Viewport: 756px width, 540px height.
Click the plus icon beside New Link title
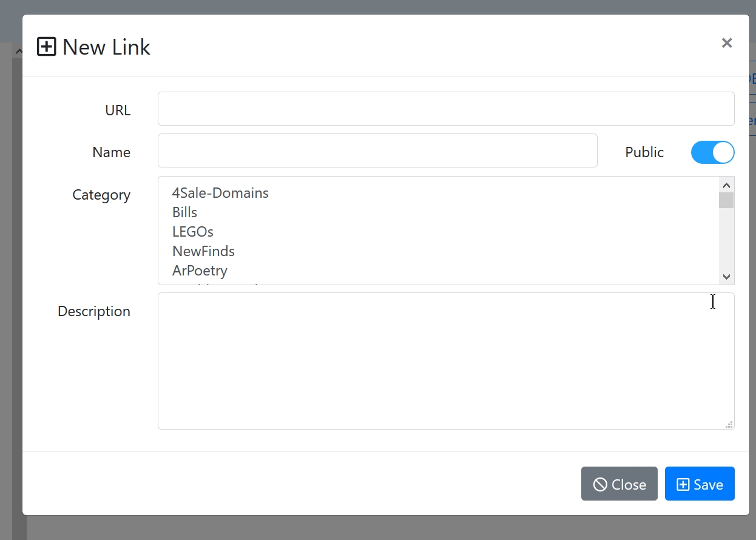[x=47, y=47]
